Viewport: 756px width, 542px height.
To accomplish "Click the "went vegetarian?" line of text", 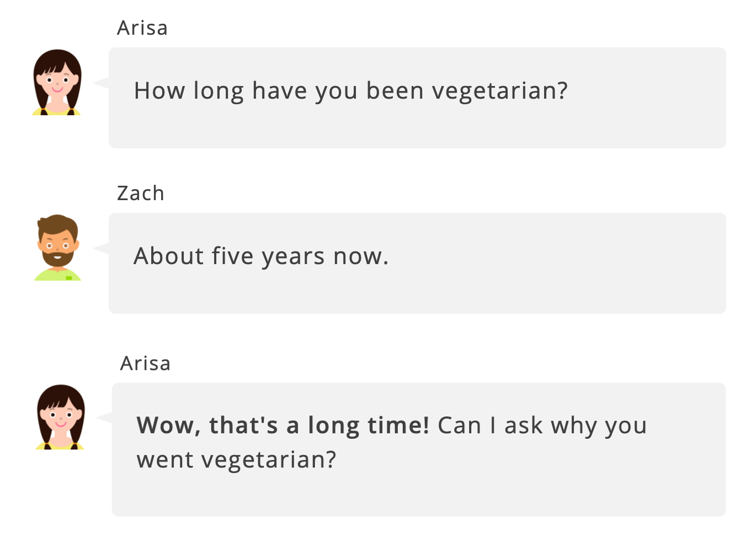I will click(x=236, y=460).
